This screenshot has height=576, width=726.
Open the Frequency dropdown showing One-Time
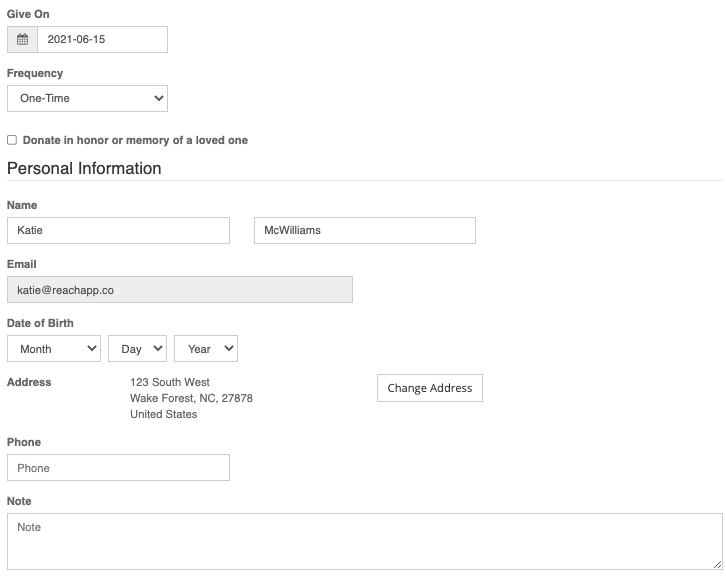[88, 98]
